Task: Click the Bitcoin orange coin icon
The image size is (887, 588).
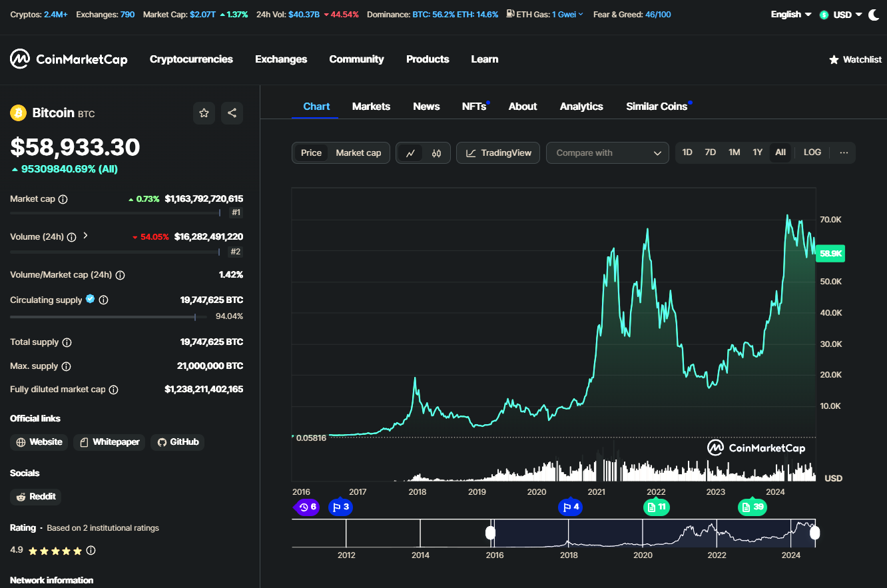Action: point(18,113)
